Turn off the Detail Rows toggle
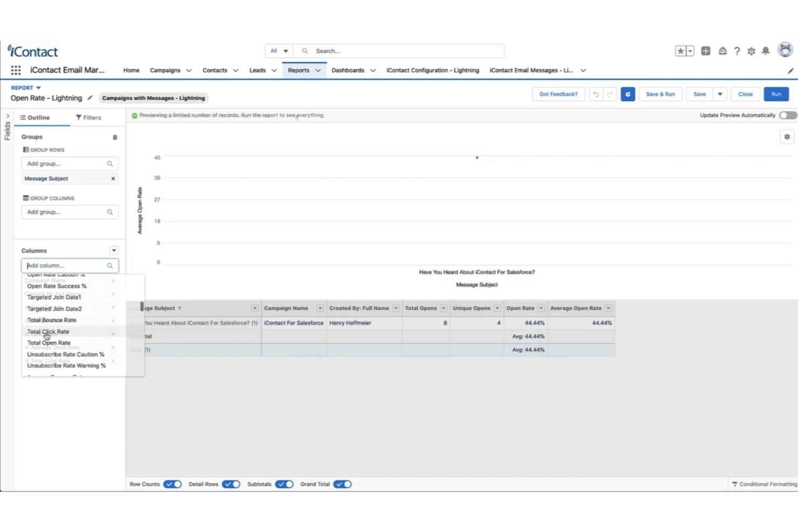 231,483
